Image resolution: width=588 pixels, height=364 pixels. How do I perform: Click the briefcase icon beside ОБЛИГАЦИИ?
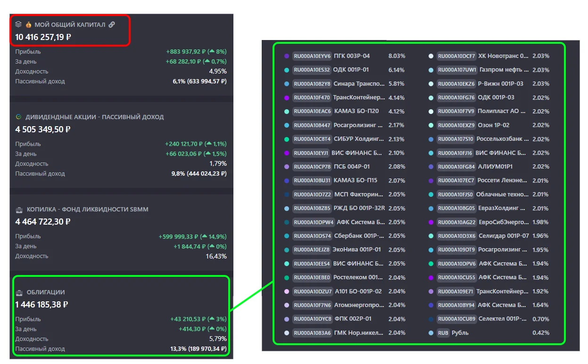point(19,292)
